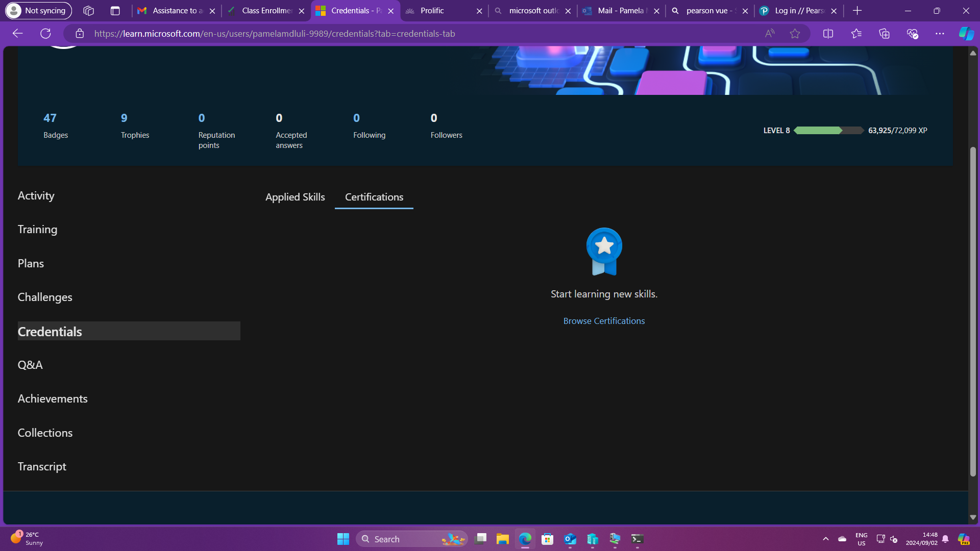
Task: Open ENG US language switcher
Action: click(x=862, y=539)
